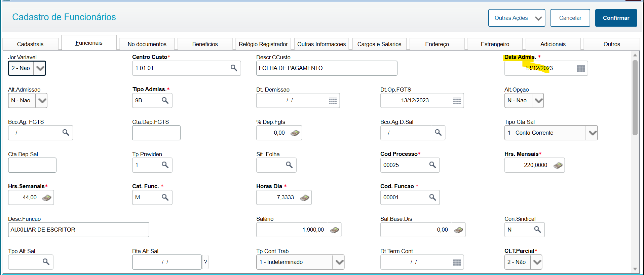The width and height of the screenshot is (644, 275).
Task: Open the Data Admis. calendar picker
Action: click(581, 69)
